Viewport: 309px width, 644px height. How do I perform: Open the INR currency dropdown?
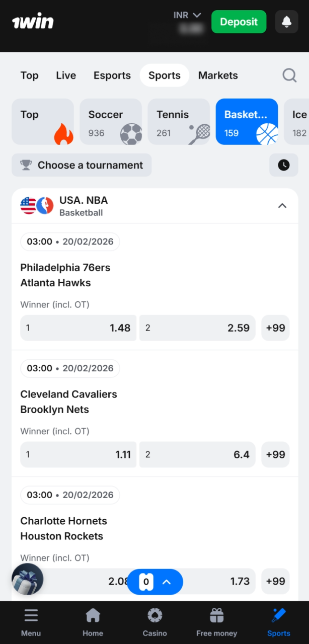pyautogui.click(x=187, y=15)
